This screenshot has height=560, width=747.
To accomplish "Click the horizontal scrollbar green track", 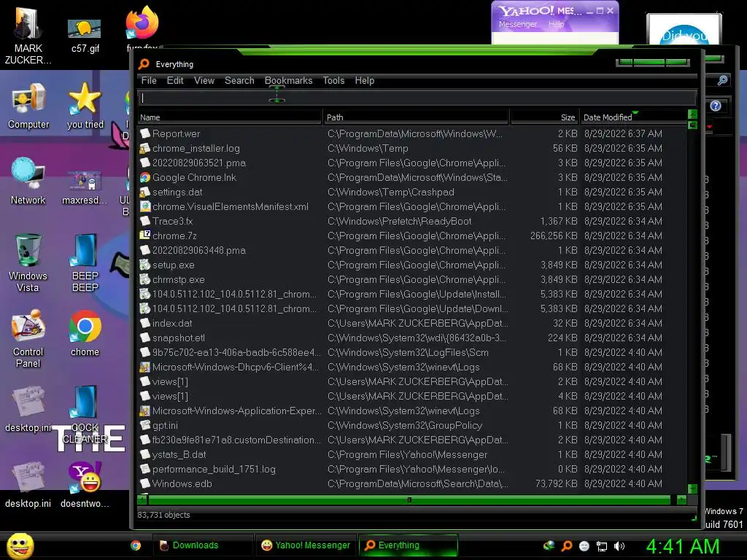I will click(409, 500).
